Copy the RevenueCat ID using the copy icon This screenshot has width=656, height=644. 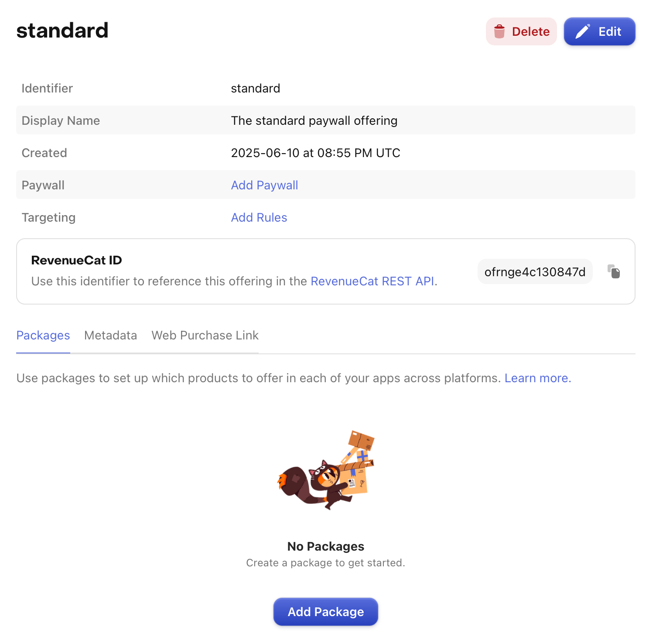coord(615,271)
